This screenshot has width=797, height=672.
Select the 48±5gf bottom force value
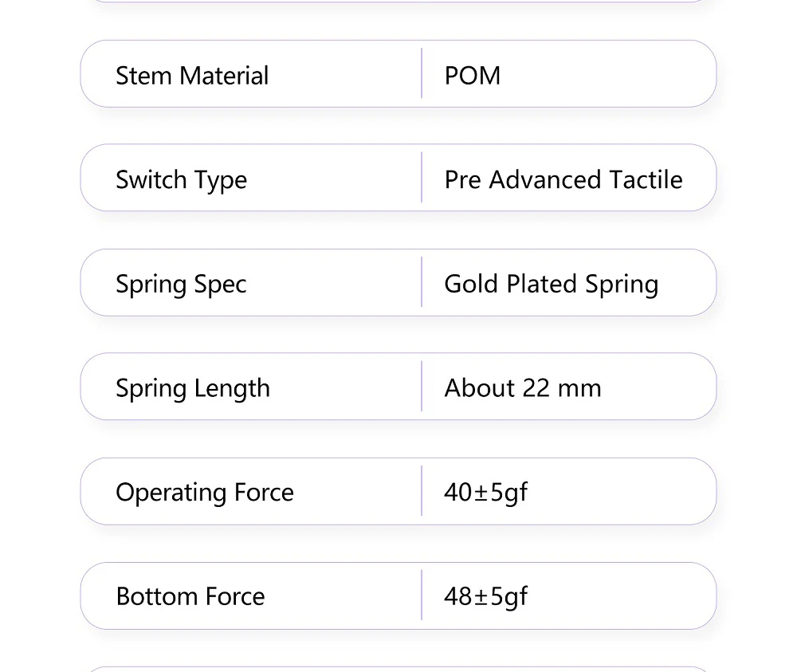coord(485,597)
